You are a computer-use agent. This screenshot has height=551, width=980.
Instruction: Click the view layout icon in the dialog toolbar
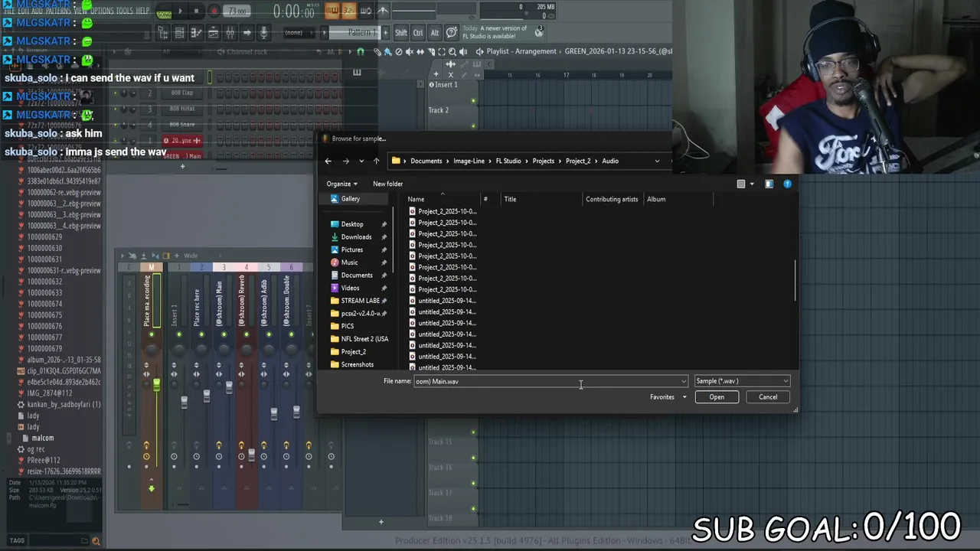point(740,184)
